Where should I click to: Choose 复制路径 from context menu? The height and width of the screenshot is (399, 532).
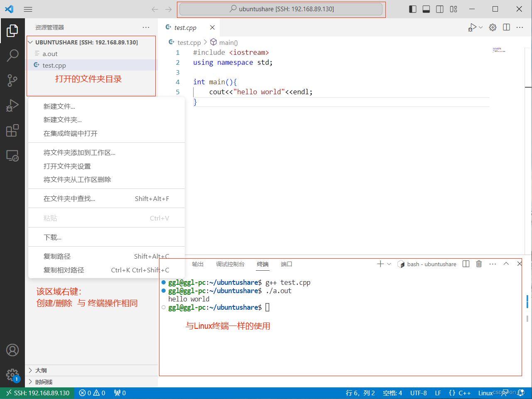(x=106, y=257)
